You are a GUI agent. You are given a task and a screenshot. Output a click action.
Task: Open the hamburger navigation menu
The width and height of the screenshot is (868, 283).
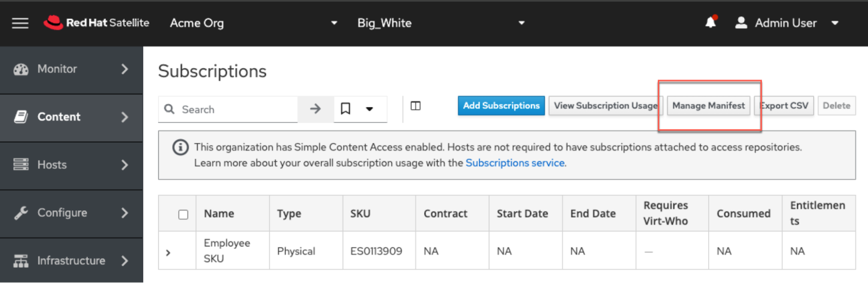[x=20, y=23]
